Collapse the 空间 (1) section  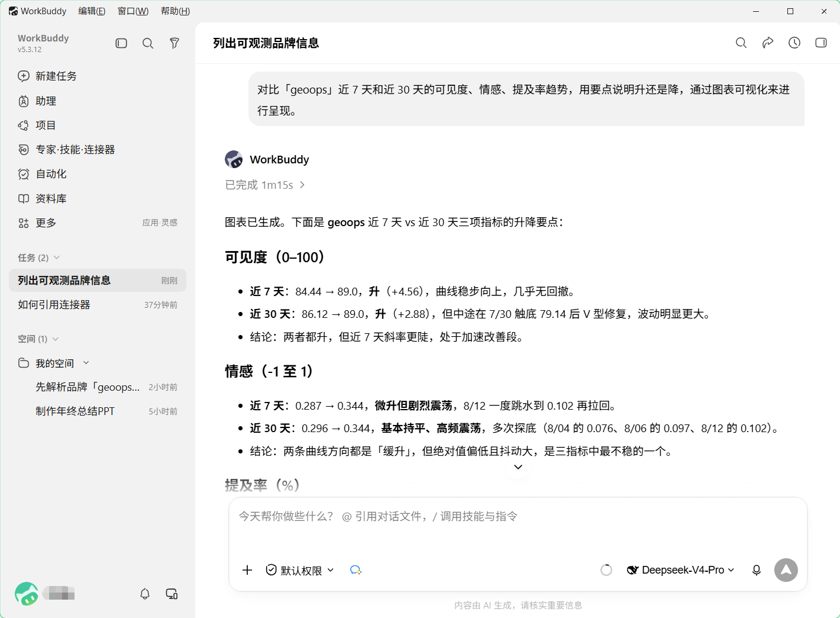click(x=38, y=339)
